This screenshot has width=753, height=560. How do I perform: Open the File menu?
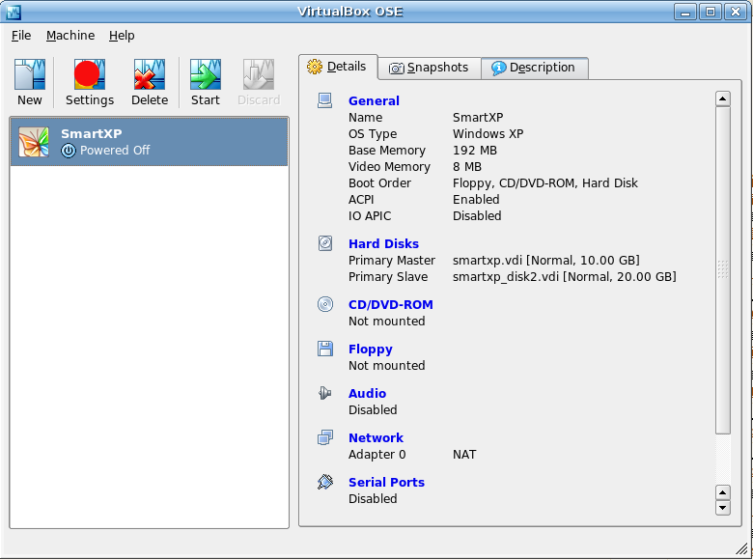coord(21,36)
